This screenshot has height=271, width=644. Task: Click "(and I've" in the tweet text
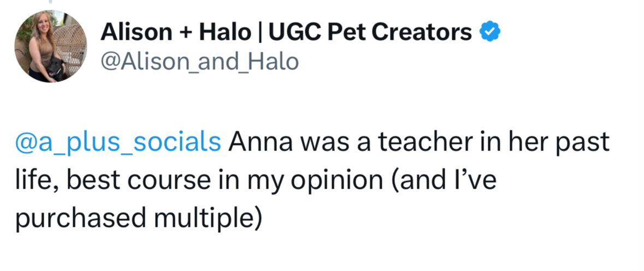(442, 180)
